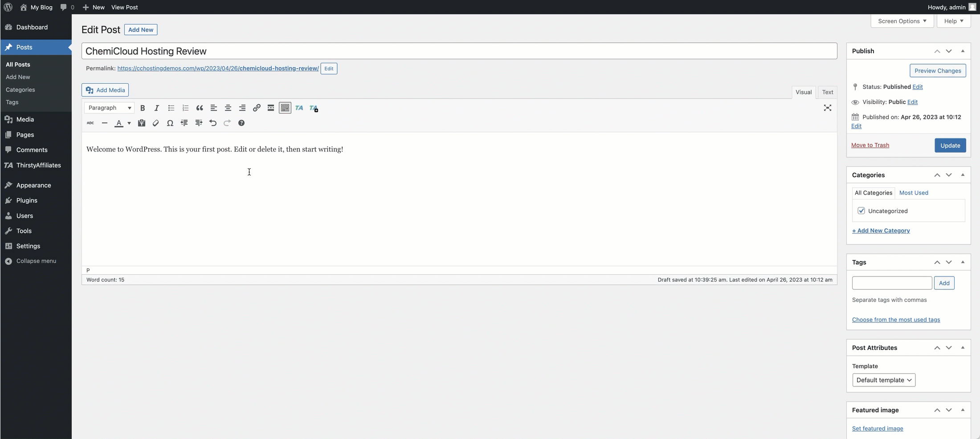
Task: Open the Default template dropdown
Action: (x=883, y=380)
